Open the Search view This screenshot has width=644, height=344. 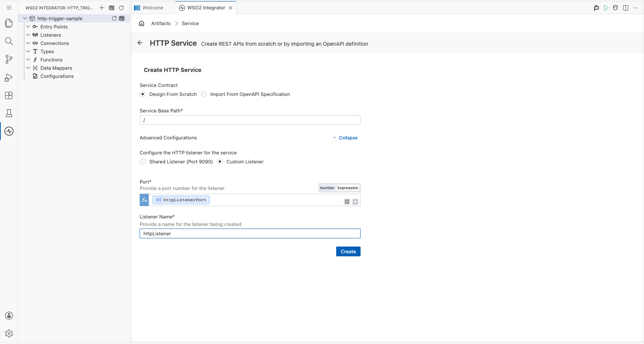click(x=9, y=41)
